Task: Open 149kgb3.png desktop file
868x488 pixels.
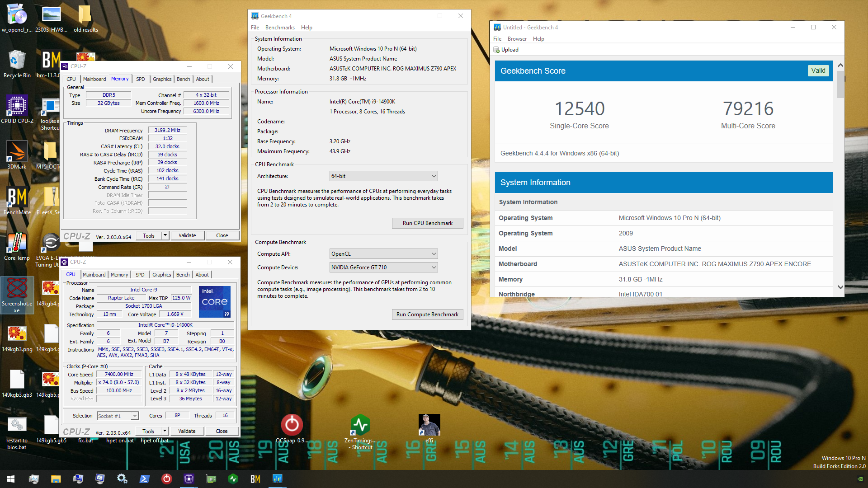Action: pyautogui.click(x=17, y=338)
